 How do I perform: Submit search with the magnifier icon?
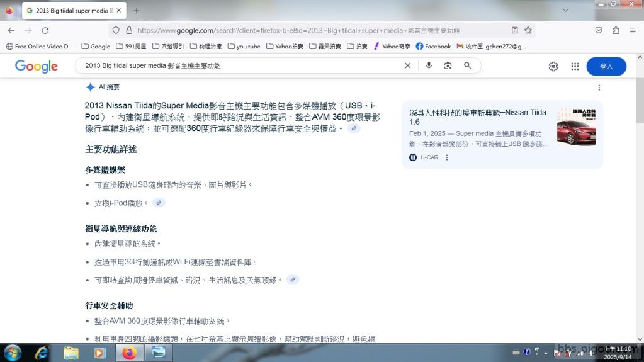[x=467, y=65]
